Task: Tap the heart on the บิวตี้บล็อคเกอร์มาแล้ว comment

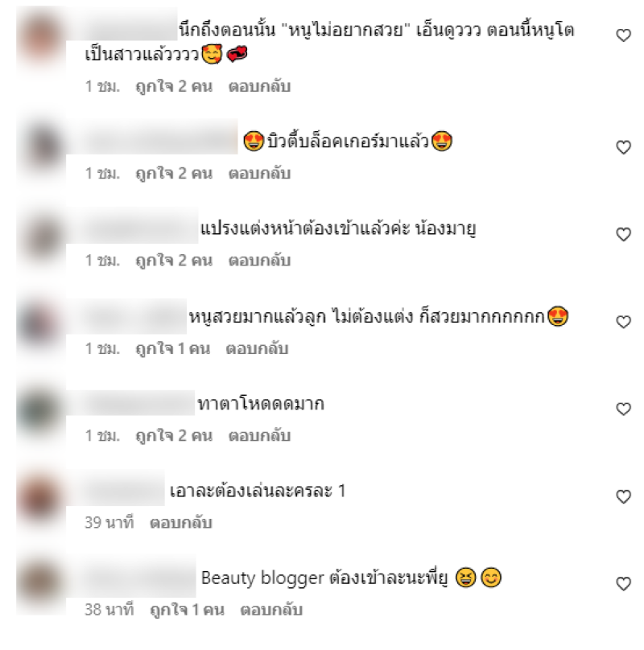Action: (x=623, y=147)
